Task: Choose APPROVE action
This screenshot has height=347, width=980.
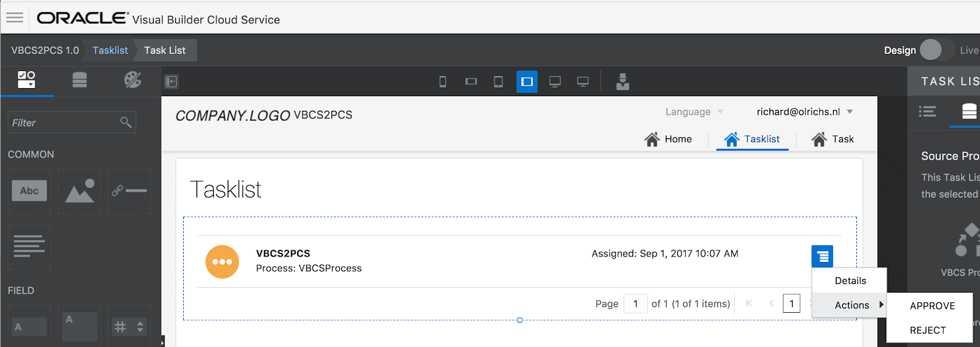Action: click(931, 305)
